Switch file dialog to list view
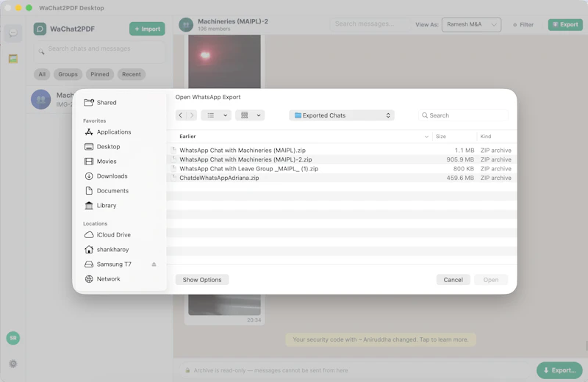588x382 pixels. [211, 115]
